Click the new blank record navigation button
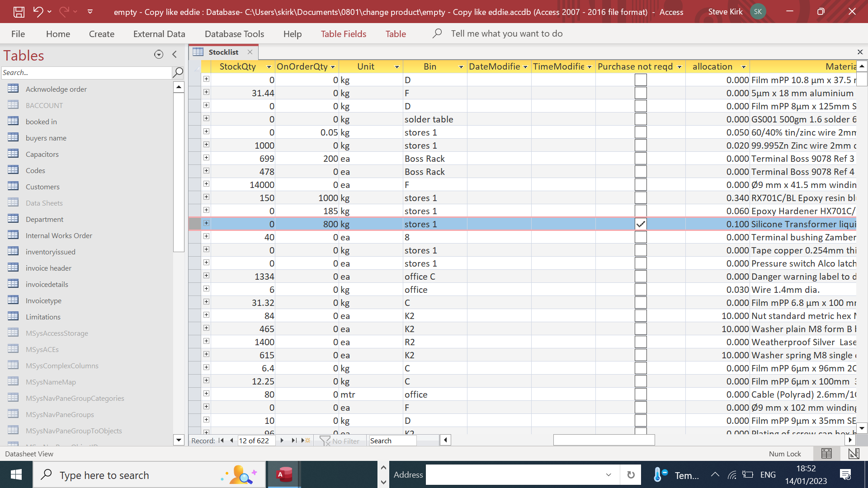 pyautogui.click(x=306, y=441)
